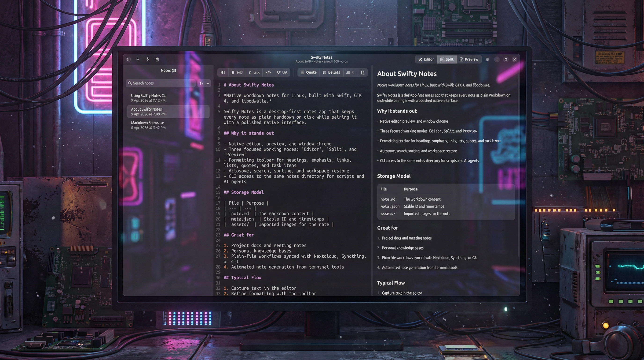This screenshot has width=644, height=360.
Task: Apply bold formatting to the text
Action: [x=237, y=72]
